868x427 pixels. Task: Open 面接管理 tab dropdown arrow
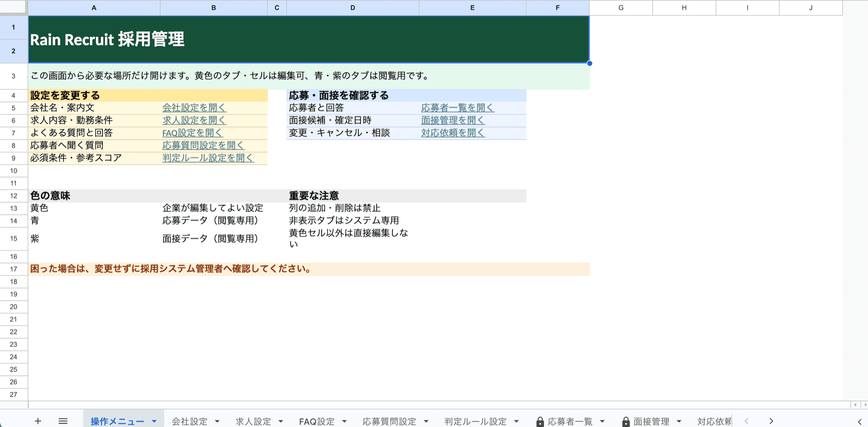pyautogui.click(x=679, y=421)
